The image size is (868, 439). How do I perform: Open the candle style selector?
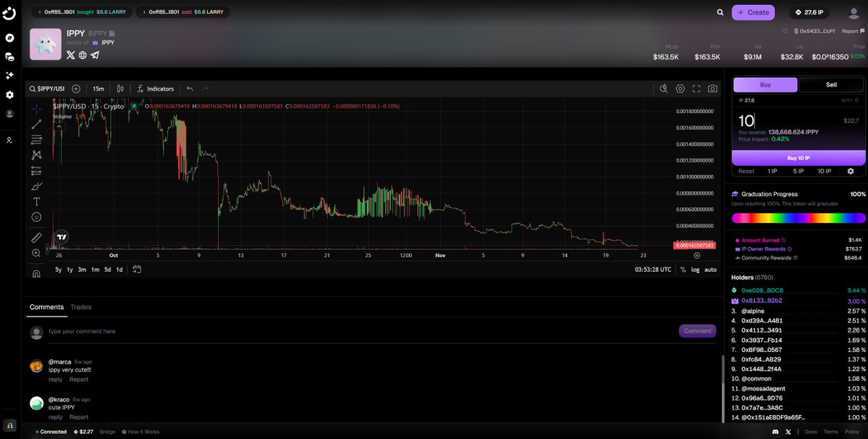(x=120, y=88)
